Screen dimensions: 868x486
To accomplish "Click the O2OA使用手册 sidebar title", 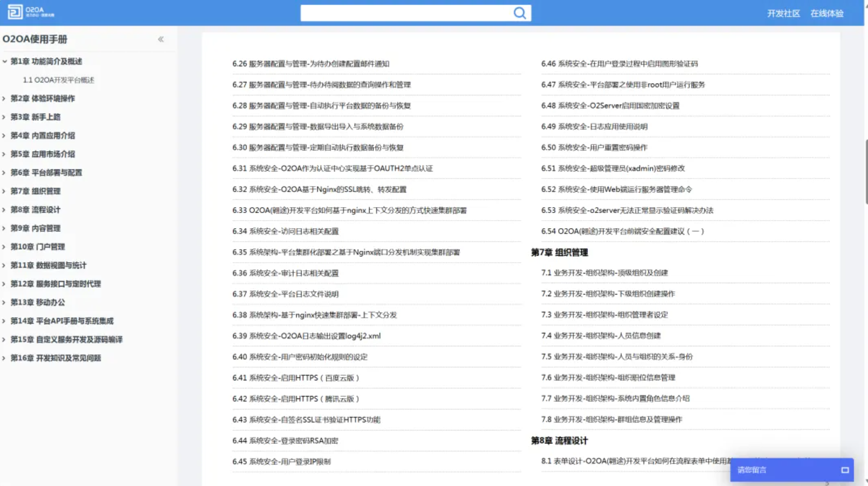I will (x=35, y=39).
